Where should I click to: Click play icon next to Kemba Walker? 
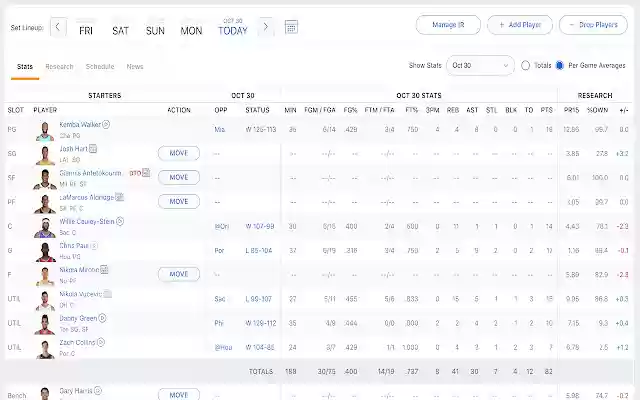[106, 124]
